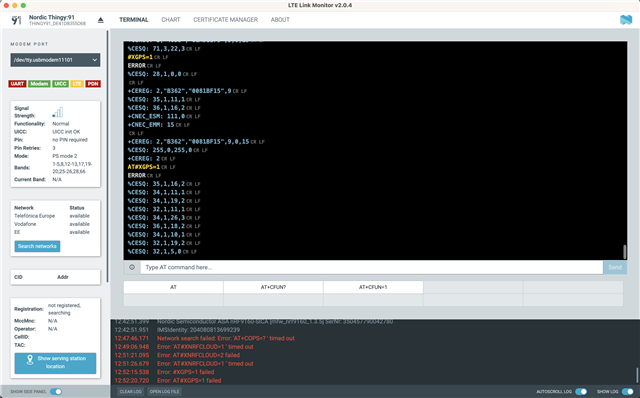
Task: Click the Search networks button
Action: pyautogui.click(x=37, y=246)
